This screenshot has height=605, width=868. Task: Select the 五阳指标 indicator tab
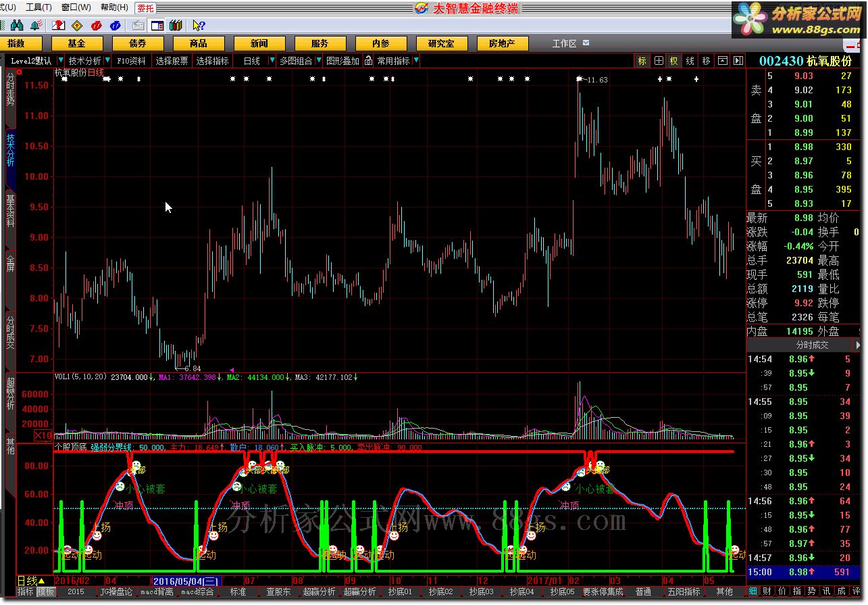tap(683, 591)
